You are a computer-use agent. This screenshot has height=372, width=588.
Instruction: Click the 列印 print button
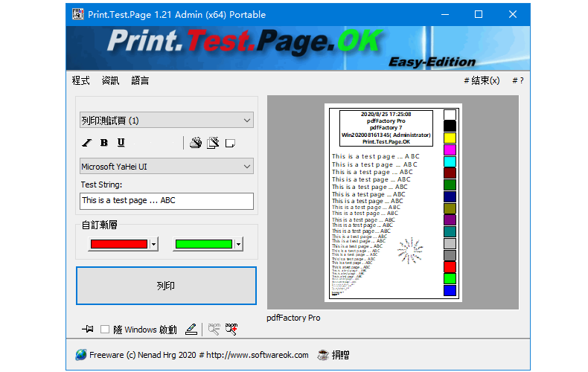point(166,286)
